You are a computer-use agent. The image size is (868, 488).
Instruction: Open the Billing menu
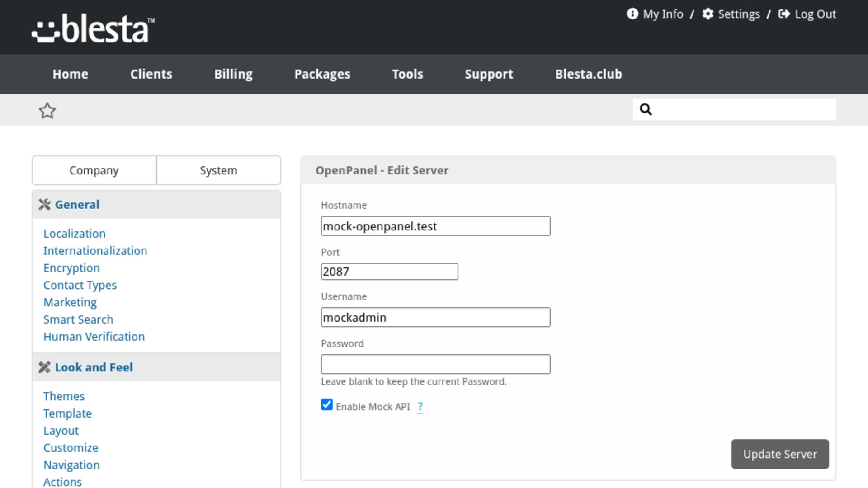coord(233,74)
